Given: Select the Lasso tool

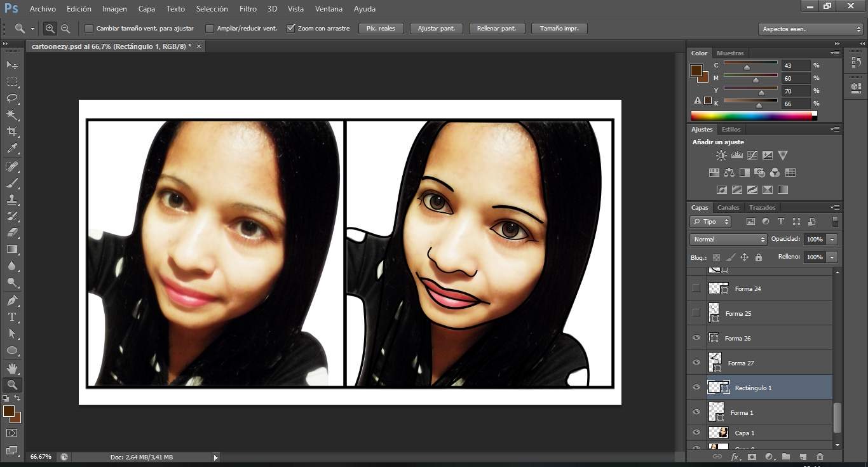Looking at the screenshot, I should pos(12,98).
